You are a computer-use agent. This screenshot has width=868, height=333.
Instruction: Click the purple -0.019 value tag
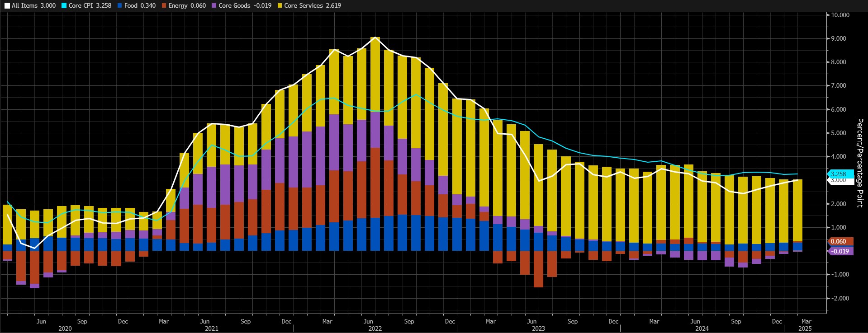click(x=840, y=251)
